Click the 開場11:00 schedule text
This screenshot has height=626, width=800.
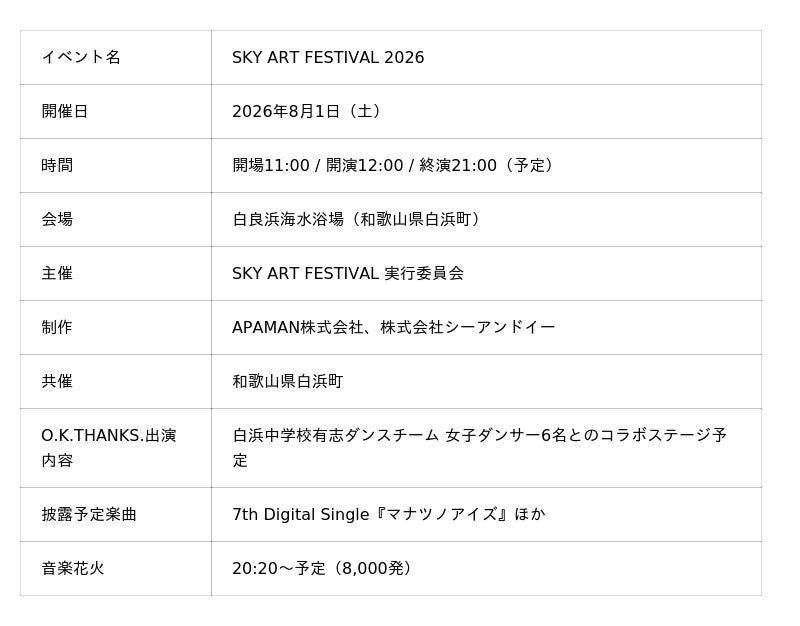[271, 165]
